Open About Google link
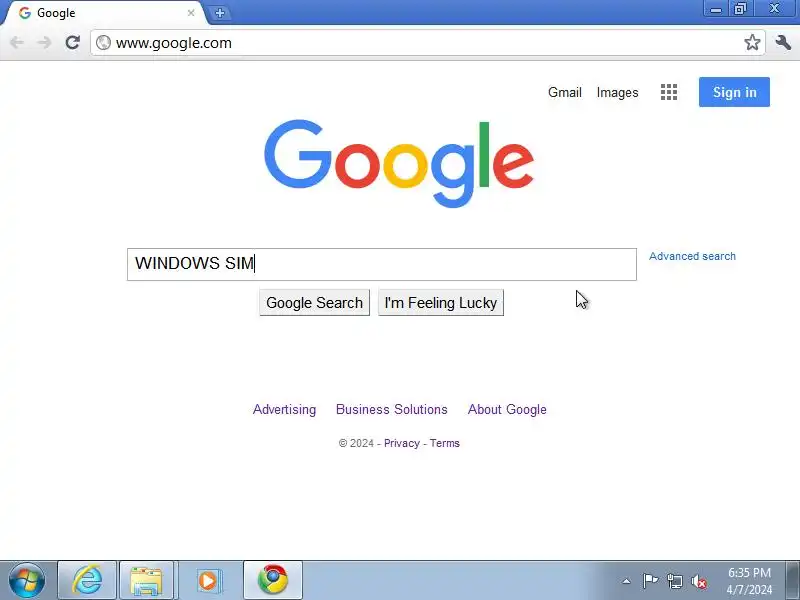 coord(507,409)
